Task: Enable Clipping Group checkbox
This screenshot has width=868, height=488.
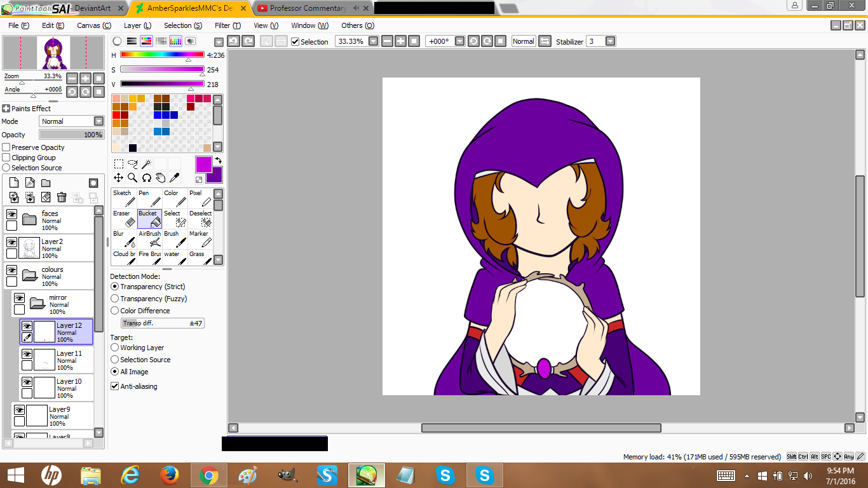Action: pyautogui.click(x=6, y=158)
